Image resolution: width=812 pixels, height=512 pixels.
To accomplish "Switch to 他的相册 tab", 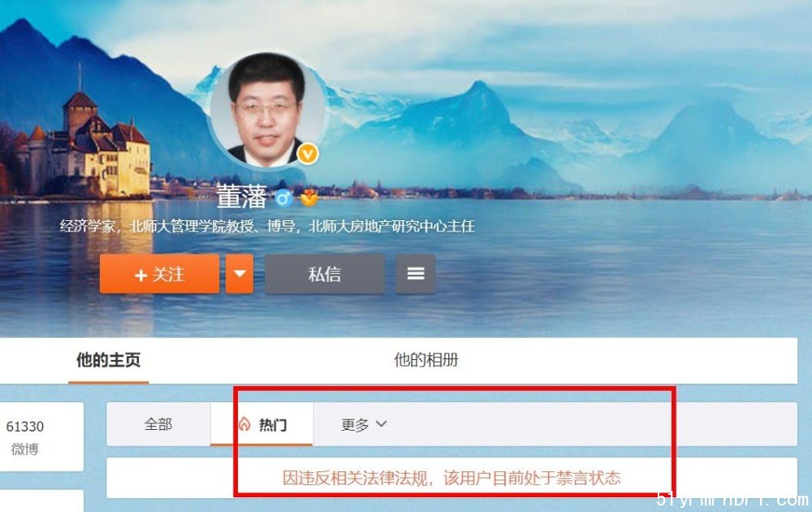I will [x=426, y=360].
